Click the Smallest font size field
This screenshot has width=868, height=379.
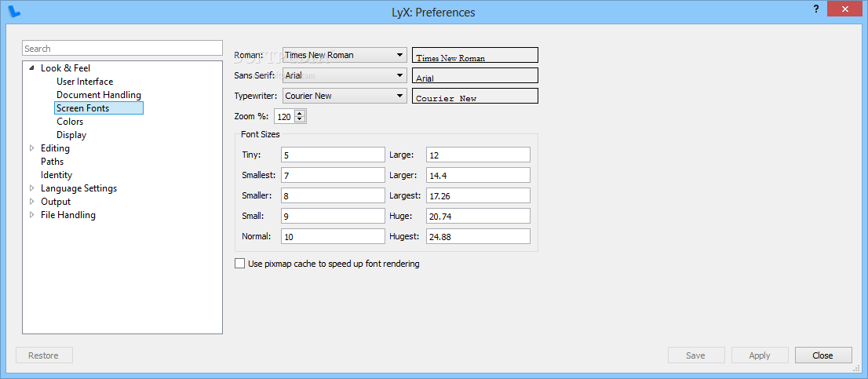333,176
